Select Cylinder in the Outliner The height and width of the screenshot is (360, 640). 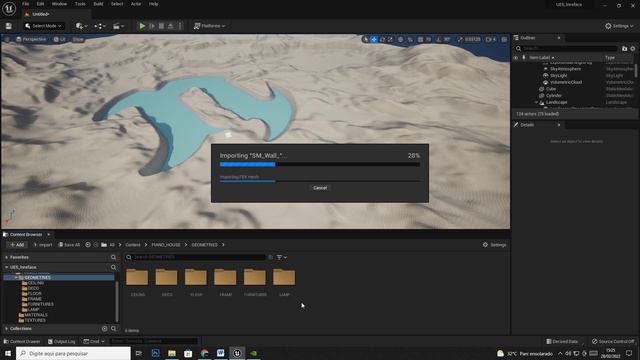pos(553,96)
